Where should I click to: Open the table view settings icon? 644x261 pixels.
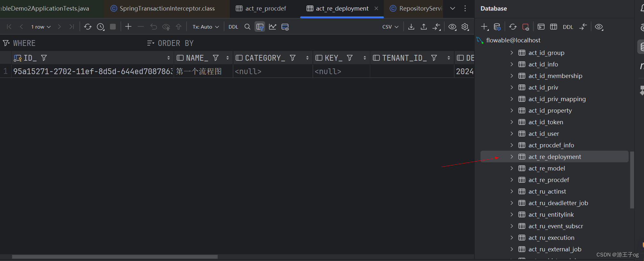[x=285, y=27]
